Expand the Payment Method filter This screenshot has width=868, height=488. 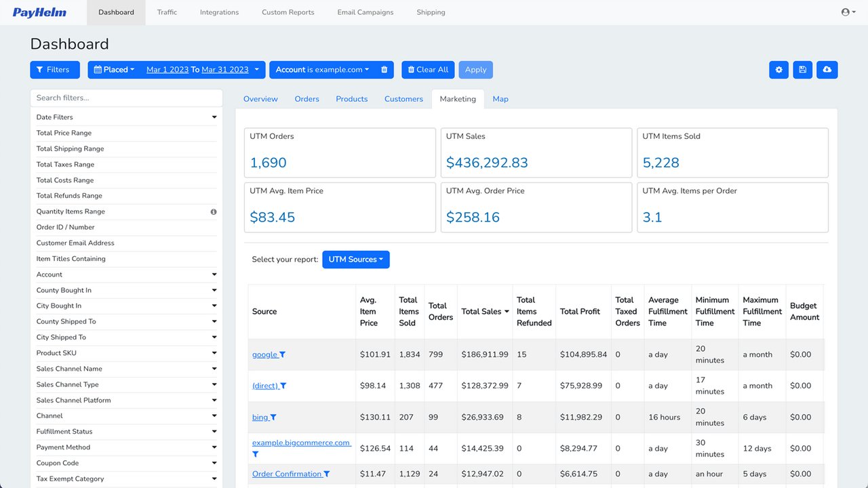point(126,447)
